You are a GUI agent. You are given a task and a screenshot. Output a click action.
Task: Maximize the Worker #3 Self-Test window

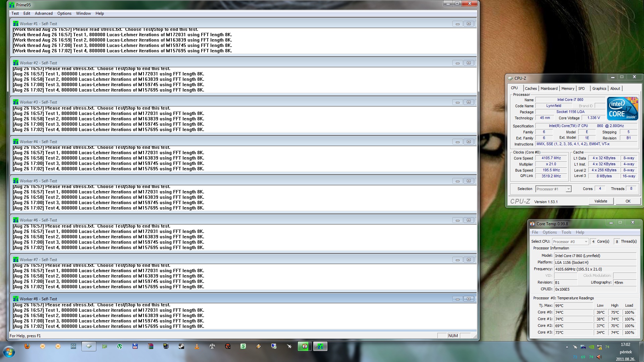(469, 102)
